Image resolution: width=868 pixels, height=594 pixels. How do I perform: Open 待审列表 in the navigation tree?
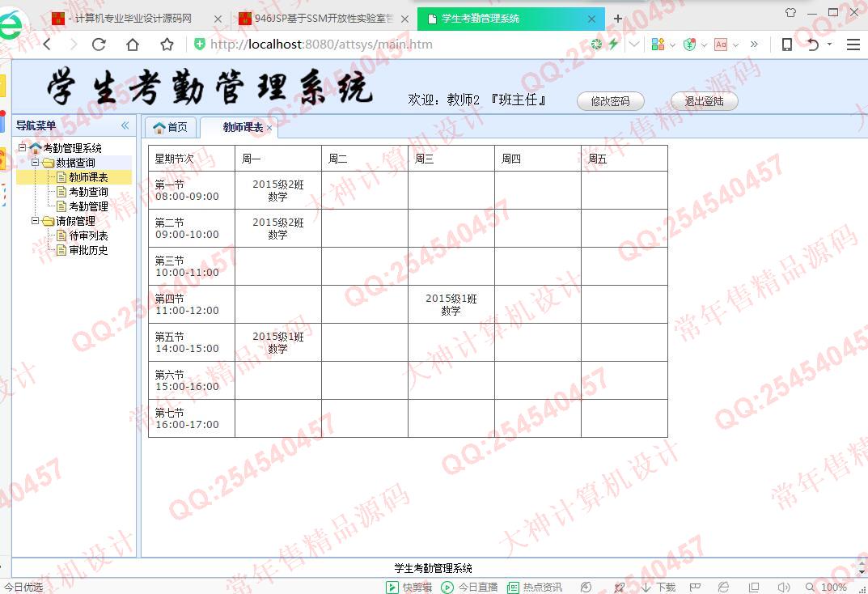88,235
